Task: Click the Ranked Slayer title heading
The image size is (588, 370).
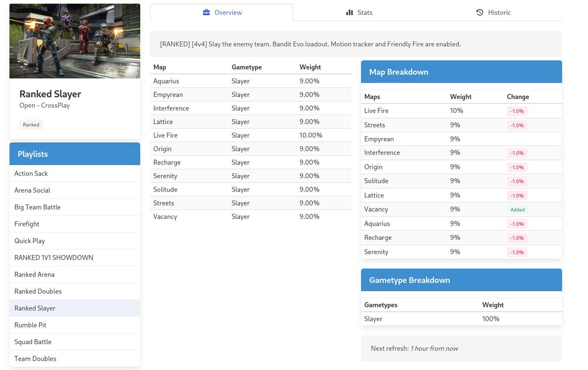Action: pos(50,94)
